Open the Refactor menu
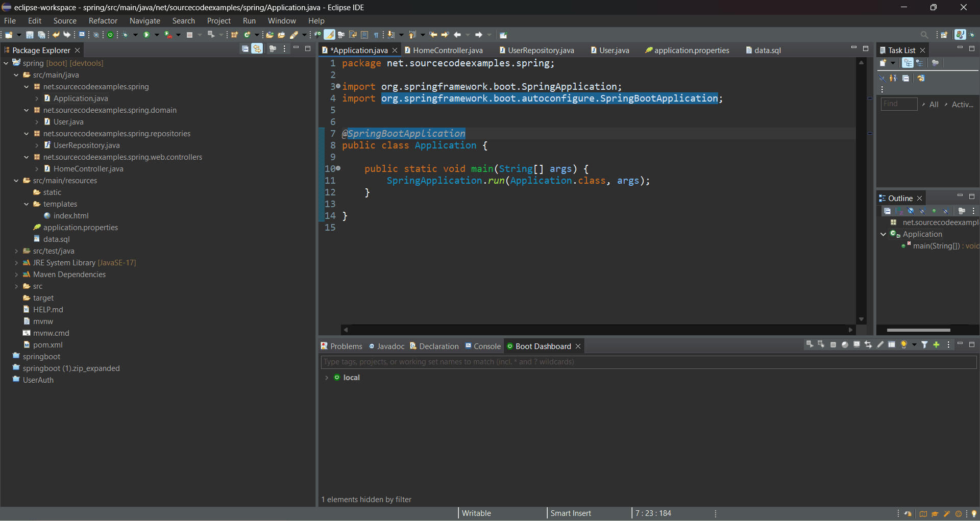 pos(103,21)
